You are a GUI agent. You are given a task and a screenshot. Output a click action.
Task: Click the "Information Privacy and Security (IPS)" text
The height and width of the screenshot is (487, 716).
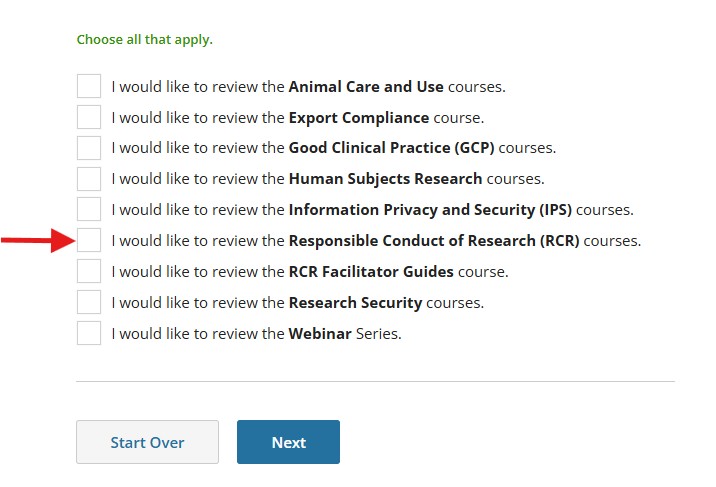[x=430, y=211]
